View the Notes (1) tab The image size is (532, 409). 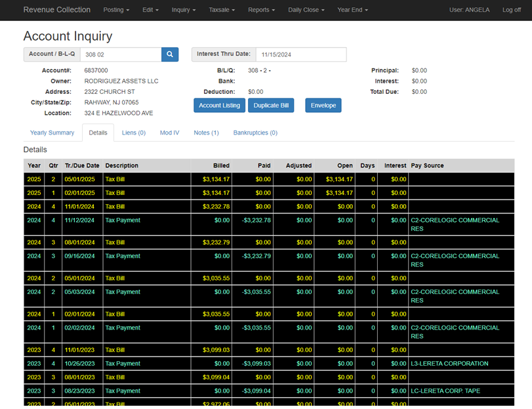point(206,133)
